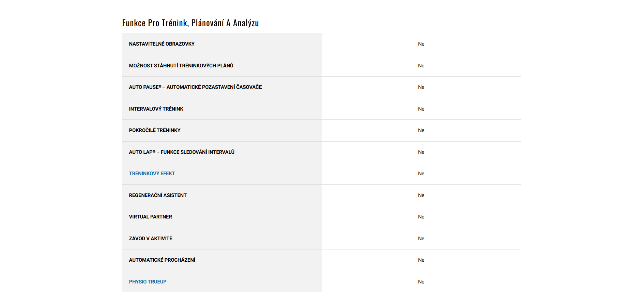This screenshot has height=293, width=644.
Task: Select the Ne value for Virtual Partner
Action: (421, 217)
